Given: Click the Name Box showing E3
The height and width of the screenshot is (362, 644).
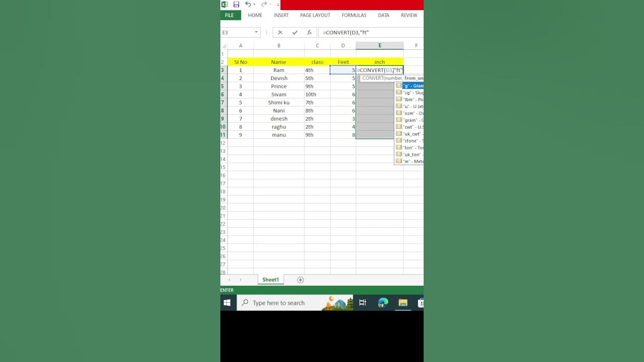Looking at the screenshot, I should pyautogui.click(x=236, y=33).
